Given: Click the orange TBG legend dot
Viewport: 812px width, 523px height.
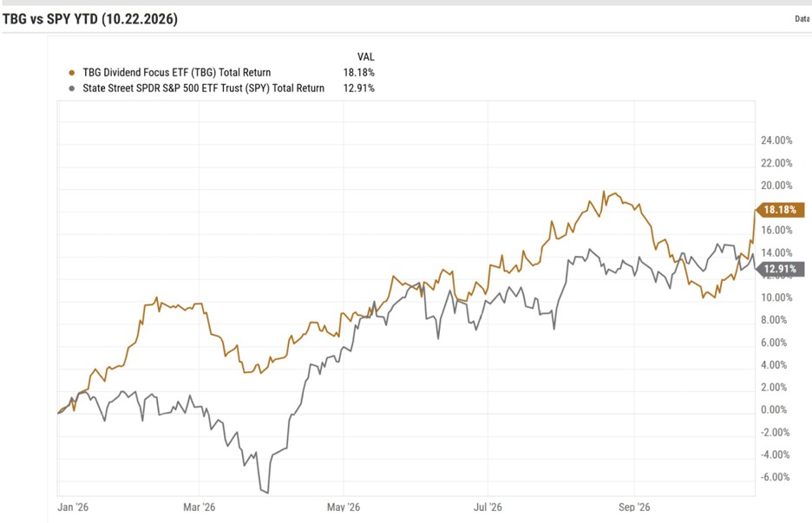Looking at the screenshot, I should coord(71,73).
